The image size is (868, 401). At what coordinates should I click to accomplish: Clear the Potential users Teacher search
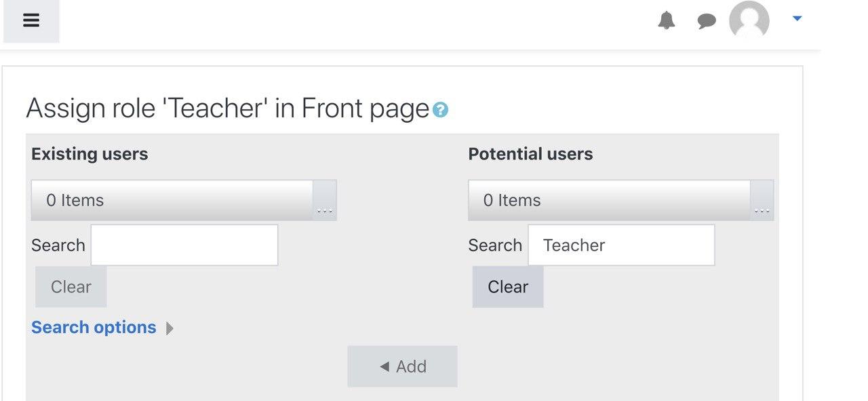coord(508,287)
